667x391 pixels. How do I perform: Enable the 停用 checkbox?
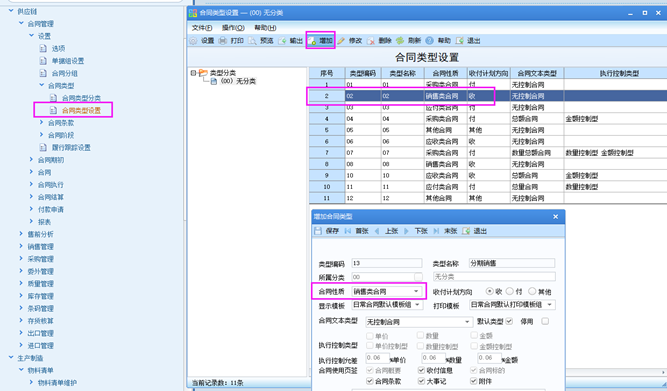click(x=545, y=321)
